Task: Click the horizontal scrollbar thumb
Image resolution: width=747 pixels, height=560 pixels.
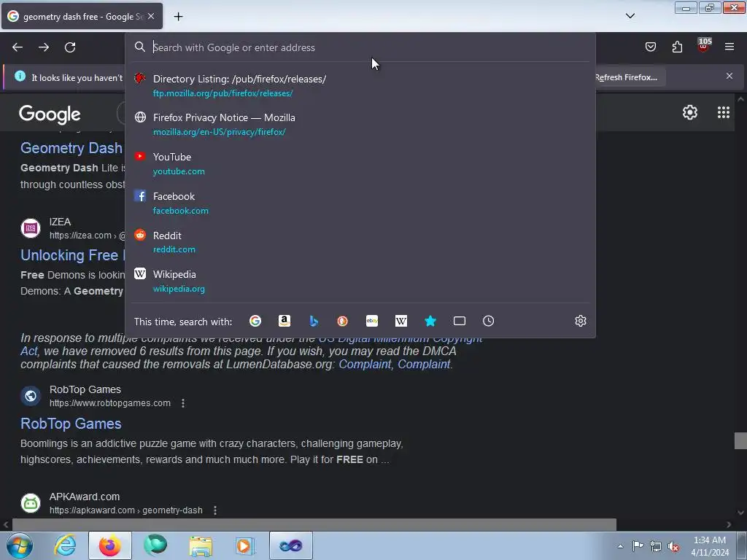Action: point(314,525)
